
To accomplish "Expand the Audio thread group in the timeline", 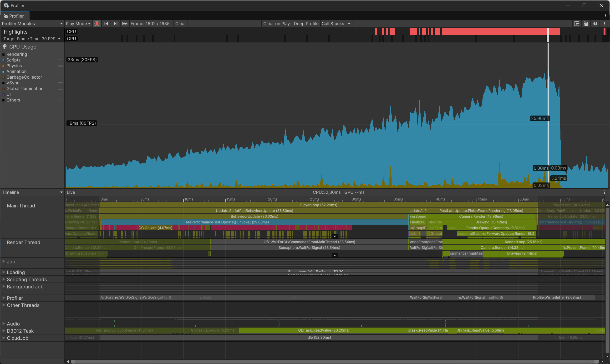I will point(3,324).
